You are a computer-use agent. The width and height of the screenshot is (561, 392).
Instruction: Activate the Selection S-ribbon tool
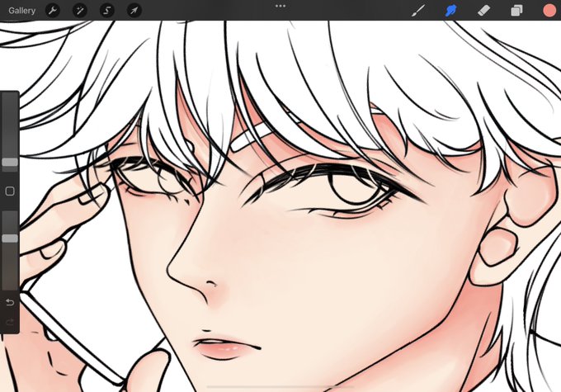[x=107, y=11]
